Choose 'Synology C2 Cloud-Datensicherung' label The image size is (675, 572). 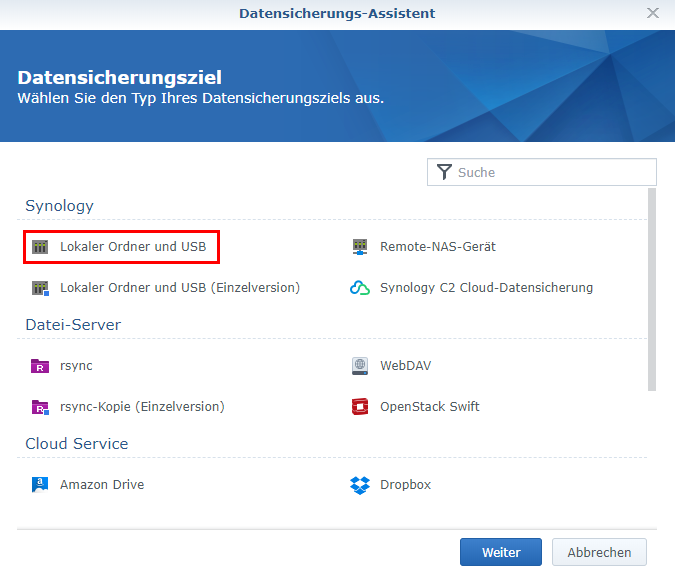coord(486,288)
